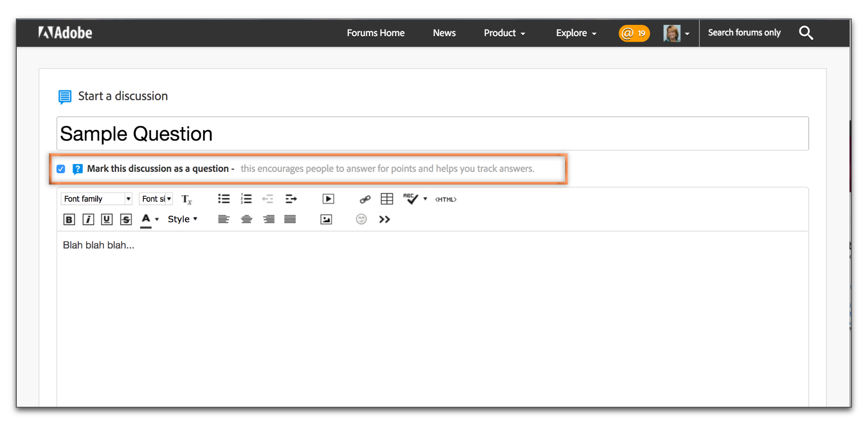Click the outdent icon
The width and height of the screenshot is (868, 426).
tap(268, 199)
